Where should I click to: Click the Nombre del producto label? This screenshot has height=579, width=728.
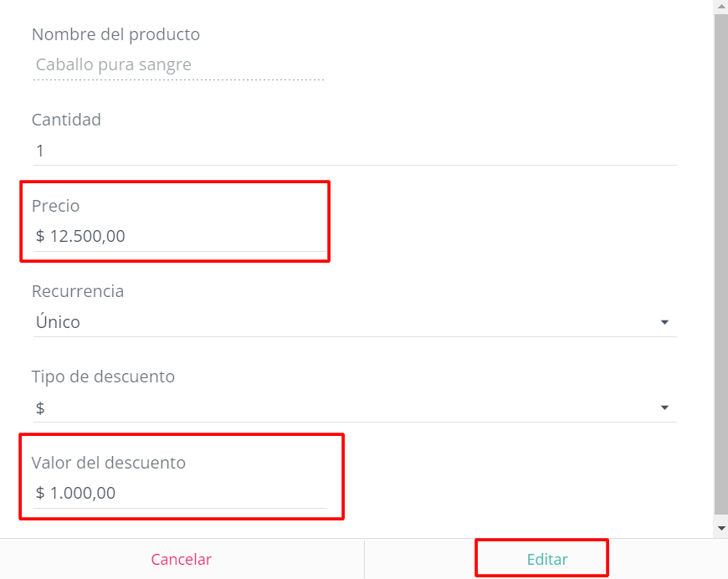click(x=115, y=34)
